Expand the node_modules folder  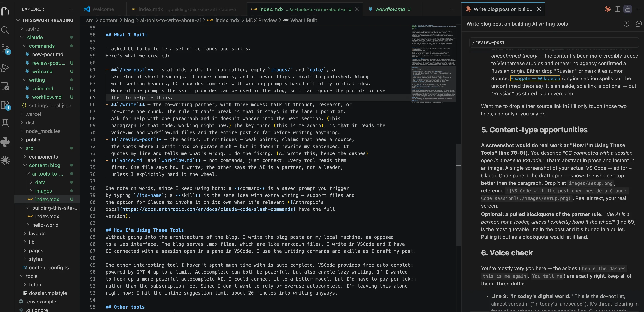pyautogui.click(x=47, y=131)
